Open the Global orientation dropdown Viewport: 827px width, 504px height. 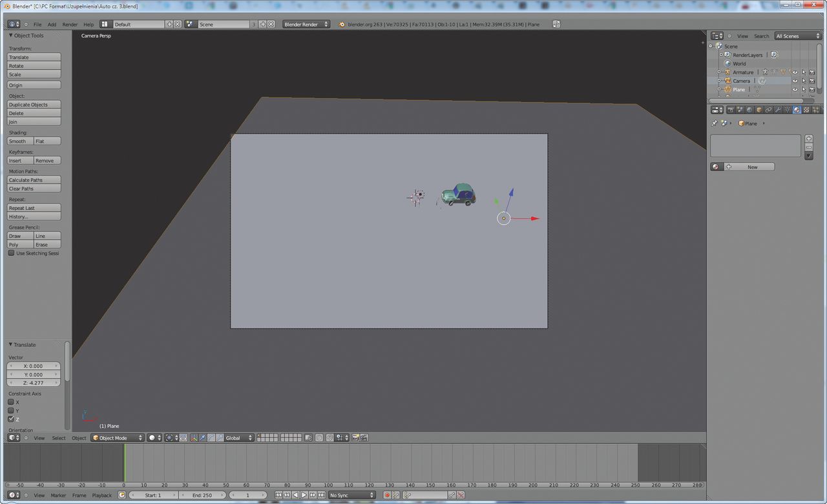[x=238, y=437]
